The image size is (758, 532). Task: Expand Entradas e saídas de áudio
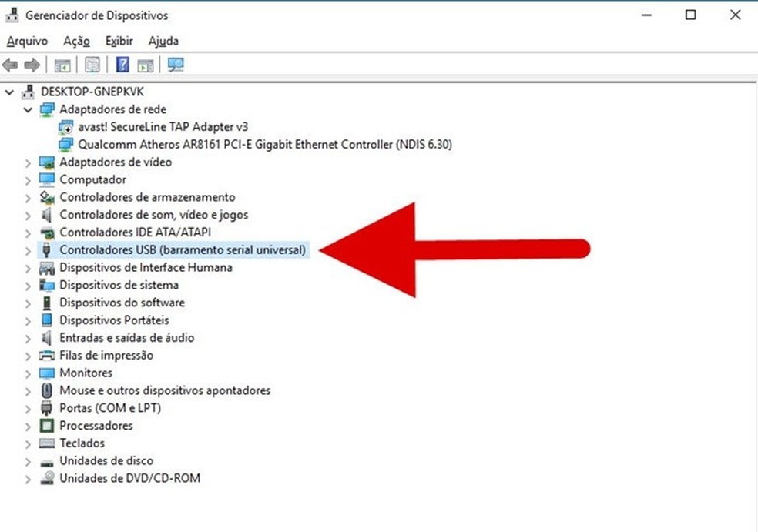28,339
